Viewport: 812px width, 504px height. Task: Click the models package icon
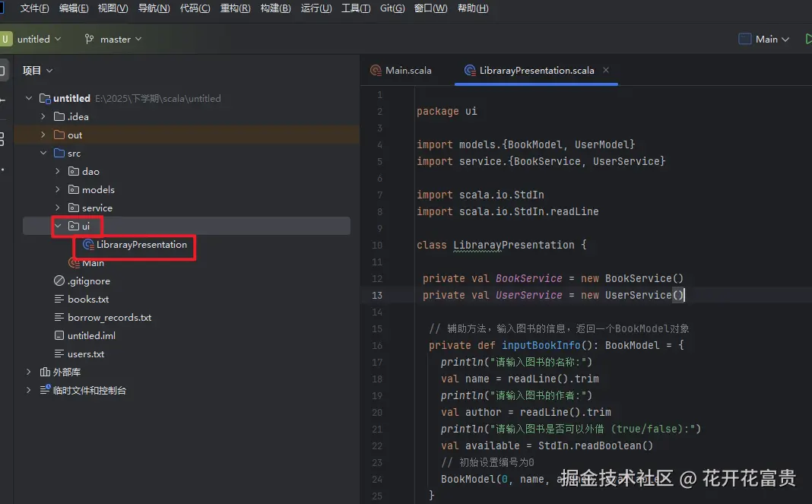[74, 189]
